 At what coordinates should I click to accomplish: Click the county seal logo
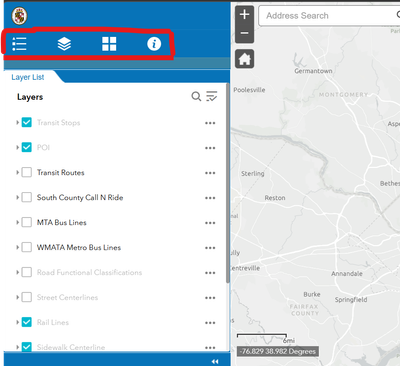click(19, 16)
